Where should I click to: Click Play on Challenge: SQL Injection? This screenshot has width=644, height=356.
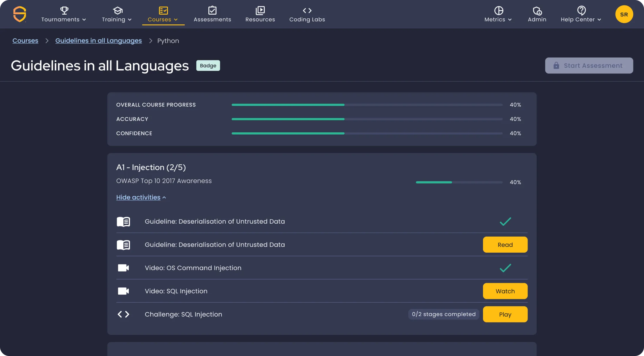[x=505, y=314]
